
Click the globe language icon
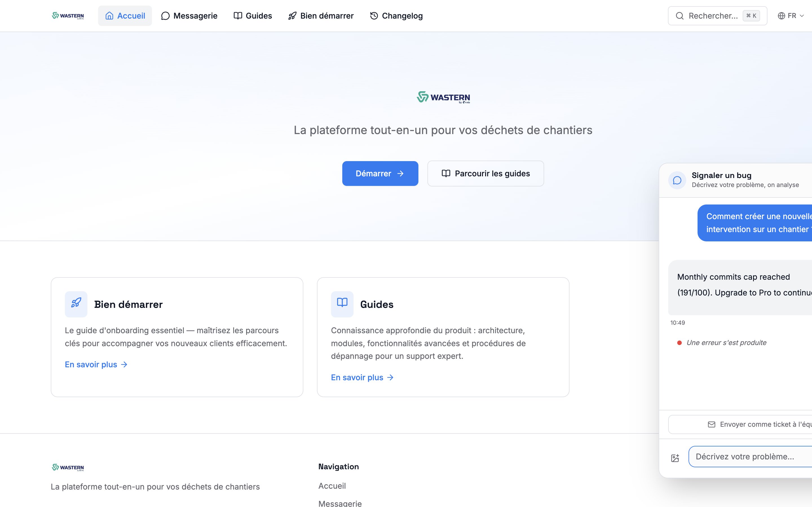pyautogui.click(x=782, y=16)
